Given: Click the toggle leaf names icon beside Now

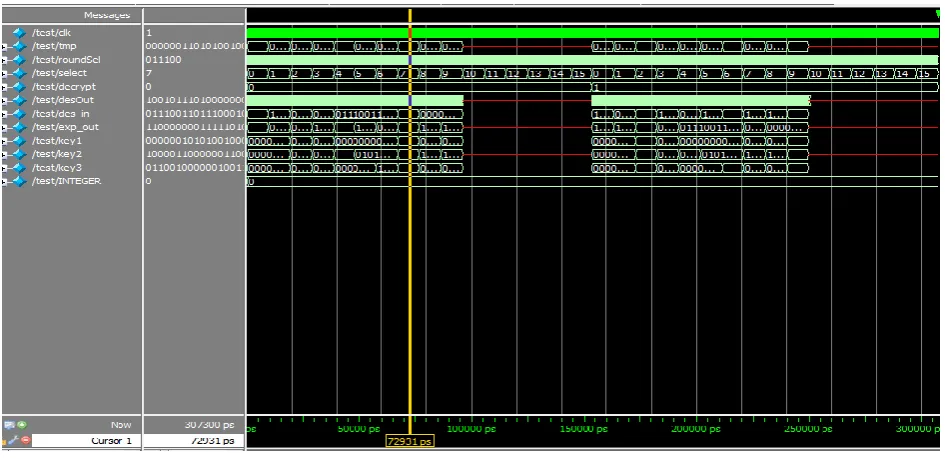Looking at the screenshot, I should (x=11, y=425).
